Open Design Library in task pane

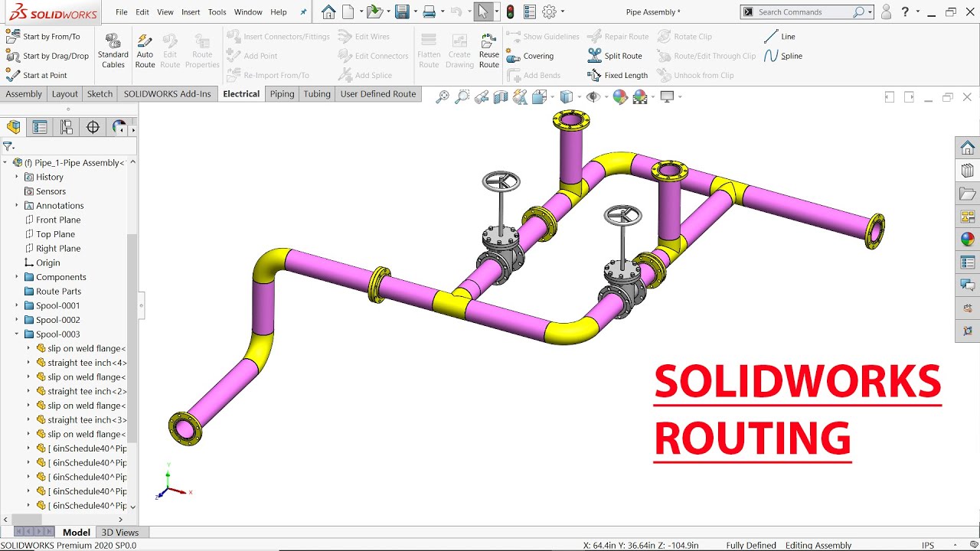968,171
